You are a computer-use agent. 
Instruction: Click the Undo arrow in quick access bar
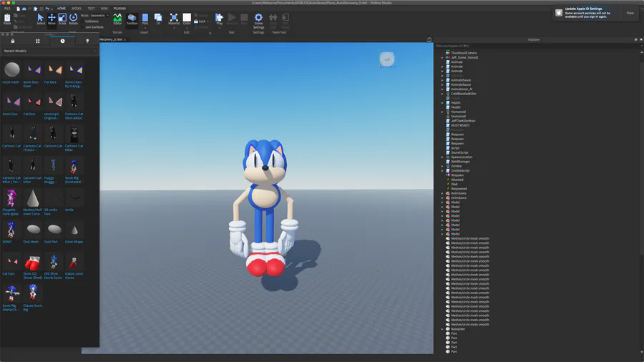click(47, 8)
